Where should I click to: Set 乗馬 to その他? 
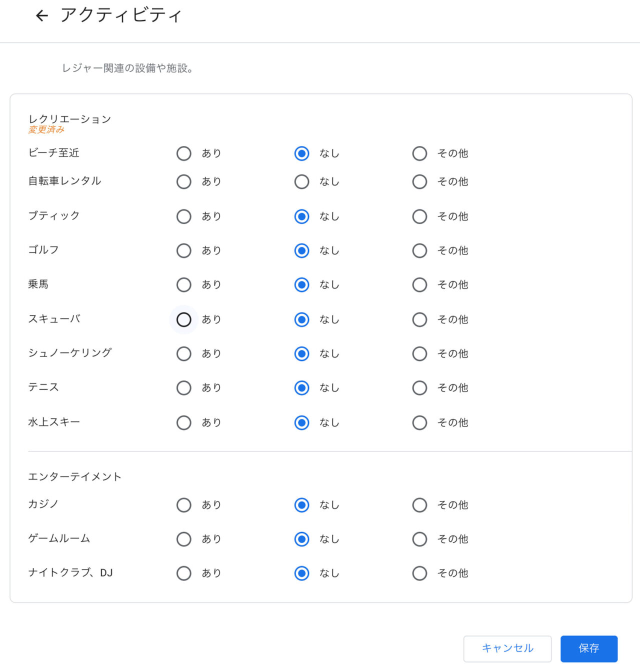click(419, 284)
